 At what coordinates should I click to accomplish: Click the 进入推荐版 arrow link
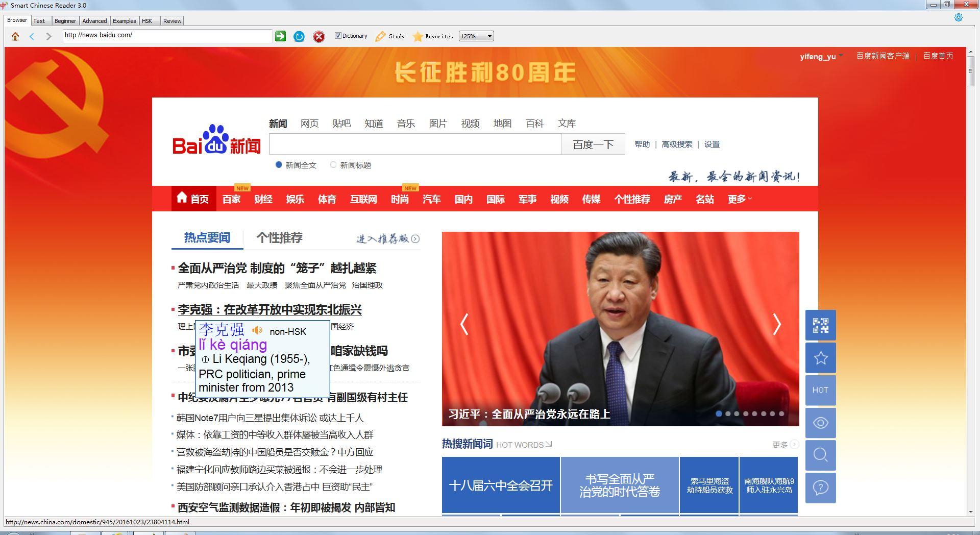(388, 238)
